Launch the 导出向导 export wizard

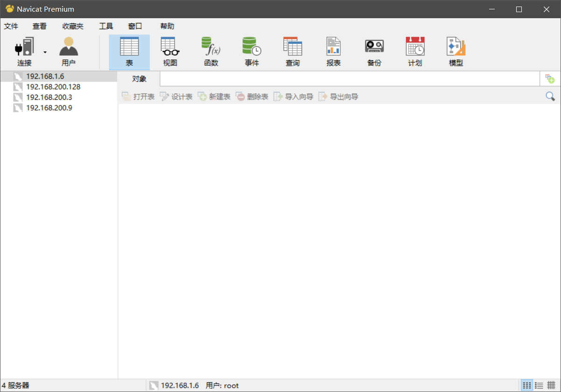point(338,97)
